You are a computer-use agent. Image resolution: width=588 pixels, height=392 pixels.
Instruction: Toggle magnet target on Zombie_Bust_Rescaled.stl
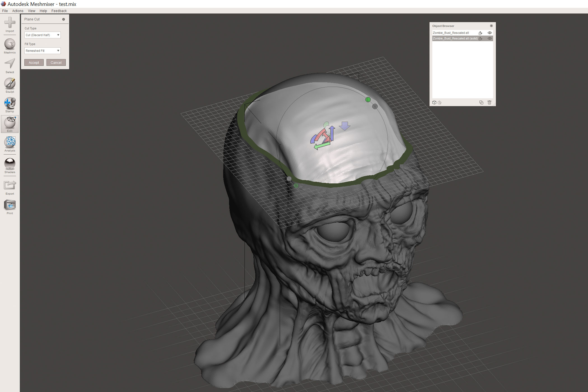[x=480, y=33]
